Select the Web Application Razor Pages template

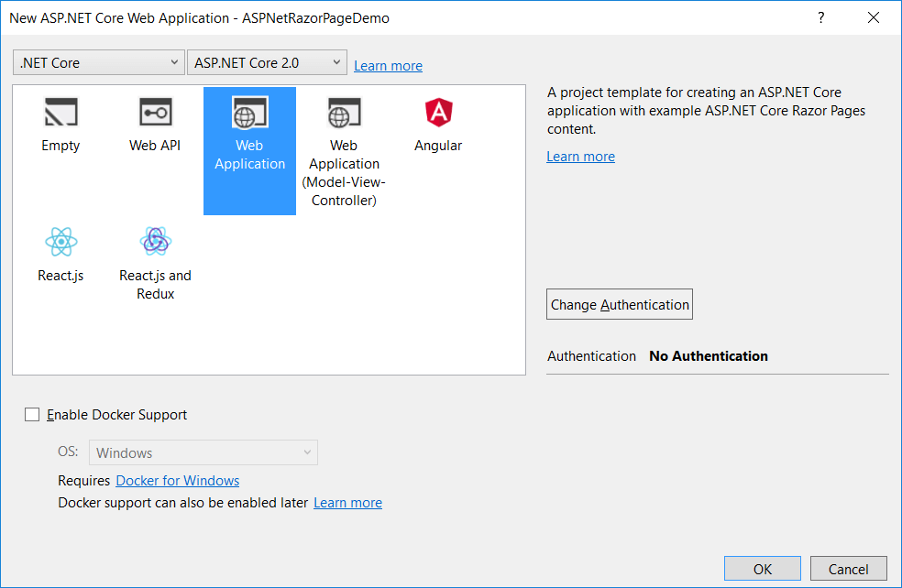point(249,150)
